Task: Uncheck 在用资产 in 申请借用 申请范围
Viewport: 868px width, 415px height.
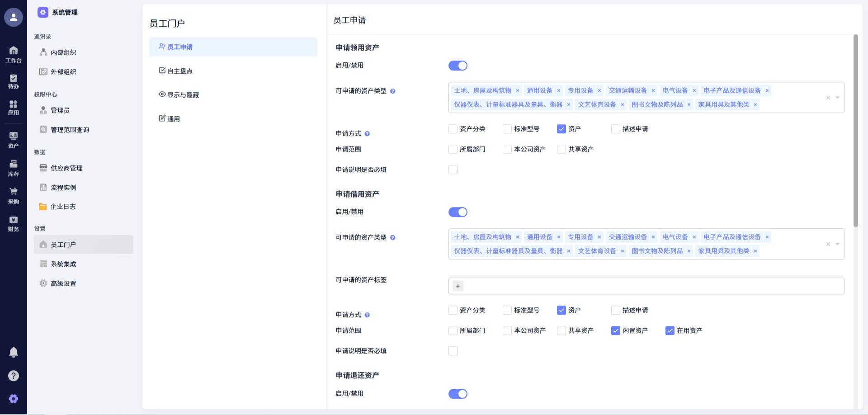Action: [670, 330]
